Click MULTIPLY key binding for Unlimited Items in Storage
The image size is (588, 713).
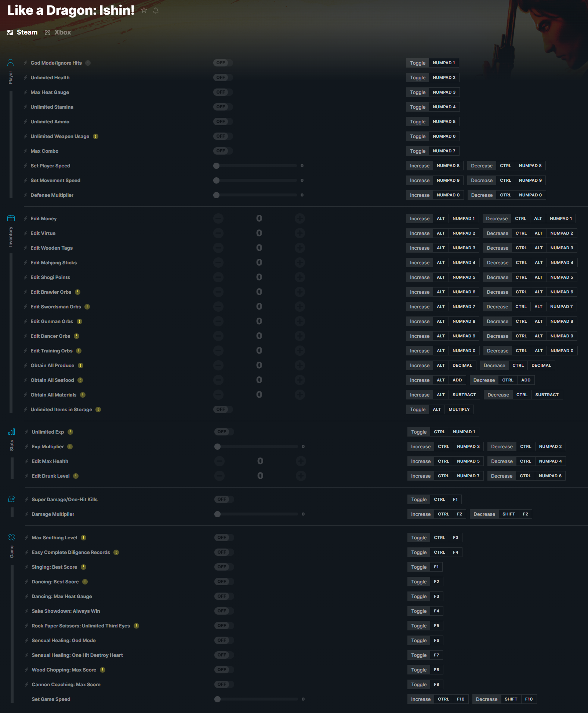click(459, 409)
